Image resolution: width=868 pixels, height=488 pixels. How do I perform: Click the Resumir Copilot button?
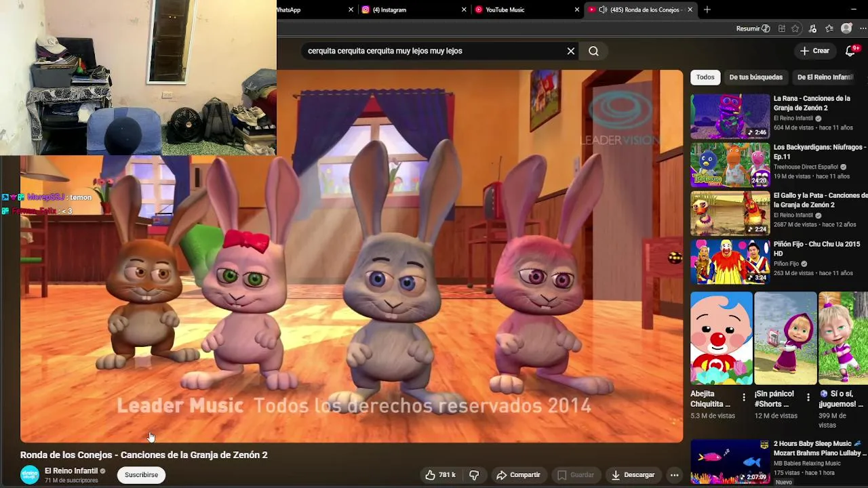point(753,28)
